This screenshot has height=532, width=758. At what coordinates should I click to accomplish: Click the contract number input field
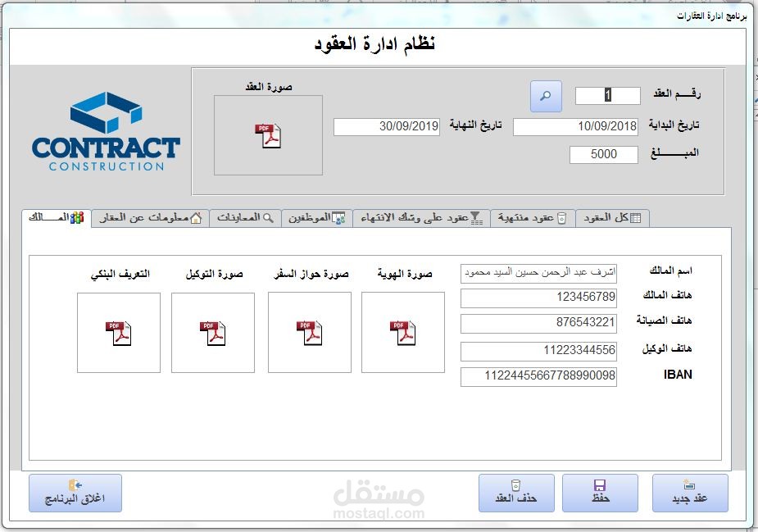click(607, 95)
